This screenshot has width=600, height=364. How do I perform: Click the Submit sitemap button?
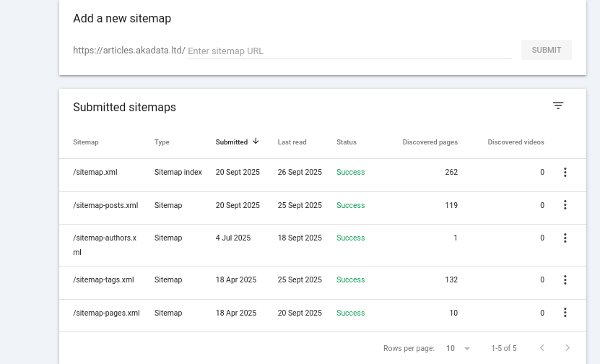point(547,50)
